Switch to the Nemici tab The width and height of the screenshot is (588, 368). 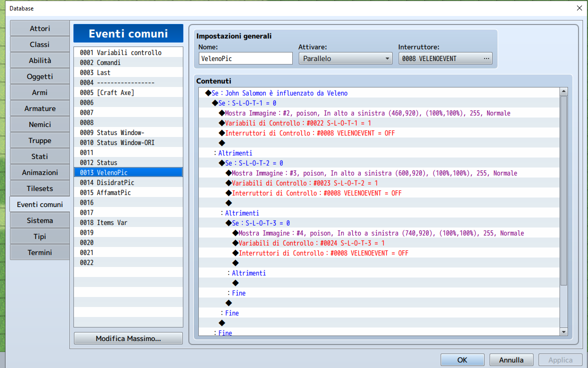(40, 124)
